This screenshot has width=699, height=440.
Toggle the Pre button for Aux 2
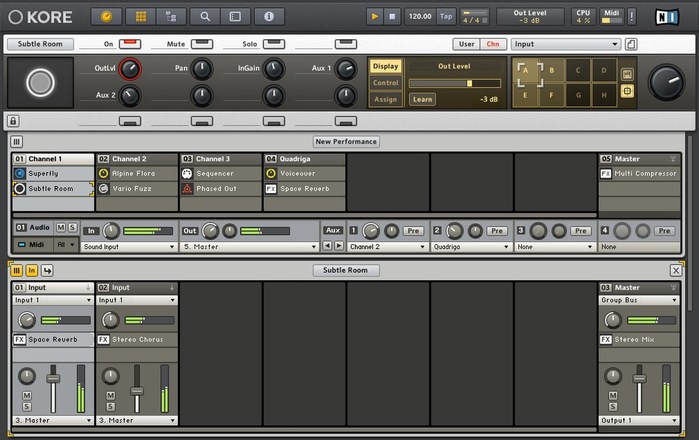coord(497,230)
